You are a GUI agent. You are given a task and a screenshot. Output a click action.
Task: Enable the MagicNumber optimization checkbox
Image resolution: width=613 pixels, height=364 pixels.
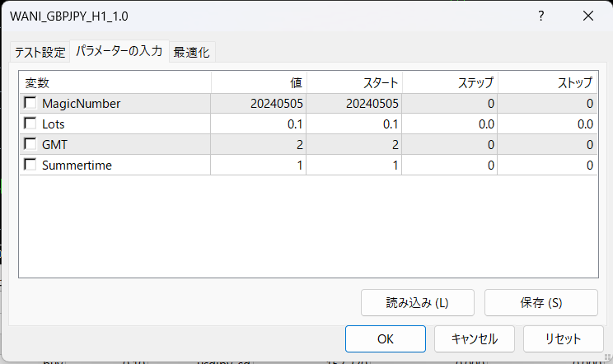pos(30,104)
